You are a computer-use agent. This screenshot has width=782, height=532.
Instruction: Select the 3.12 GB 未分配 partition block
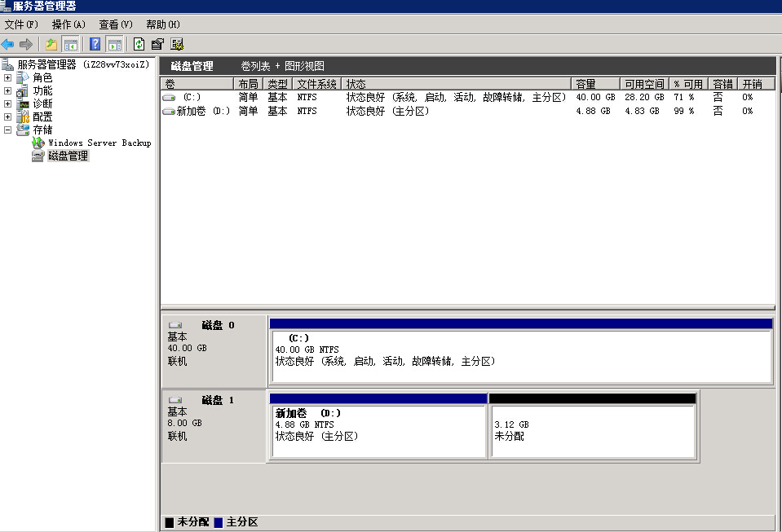pos(592,431)
